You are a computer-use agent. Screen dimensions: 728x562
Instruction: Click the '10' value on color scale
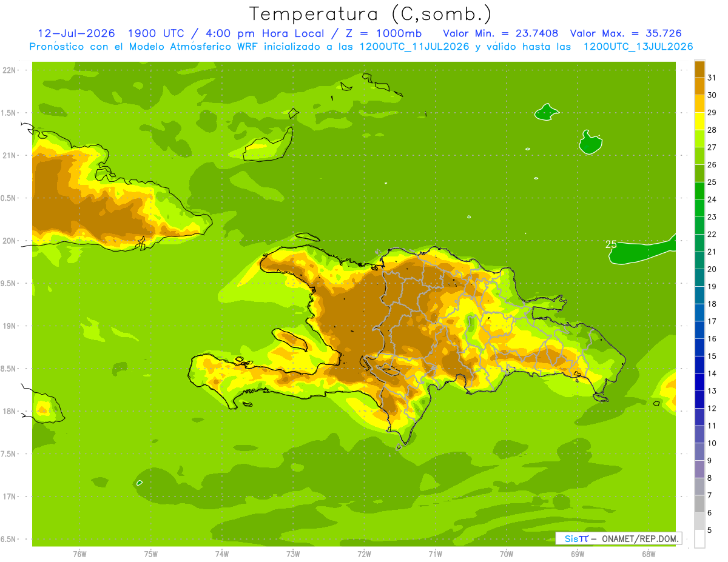pyautogui.click(x=712, y=443)
